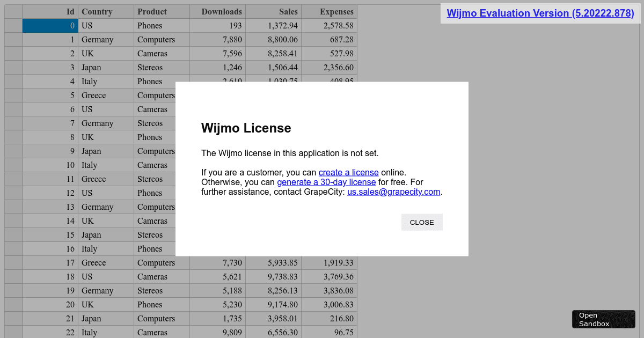The width and height of the screenshot is (644, 338).
Task: Sort by the Country column header
Action: 106,12
